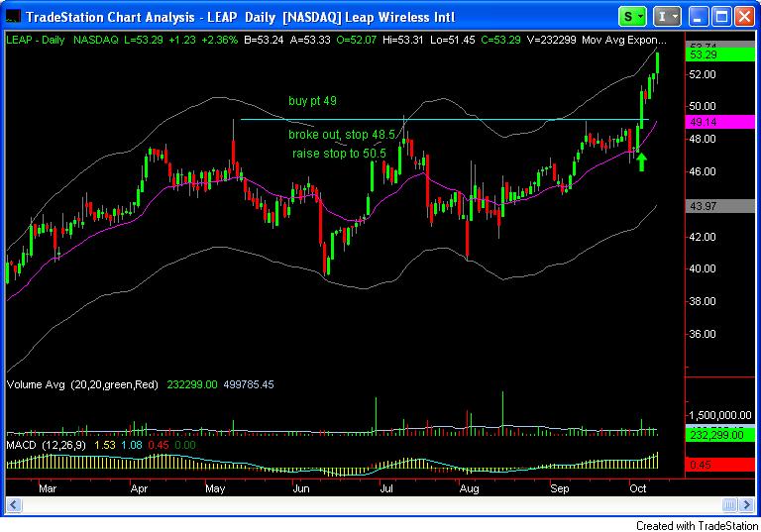Click the 'Oct' date axis label
761x532 pixels.
click(x=638, y=488)
